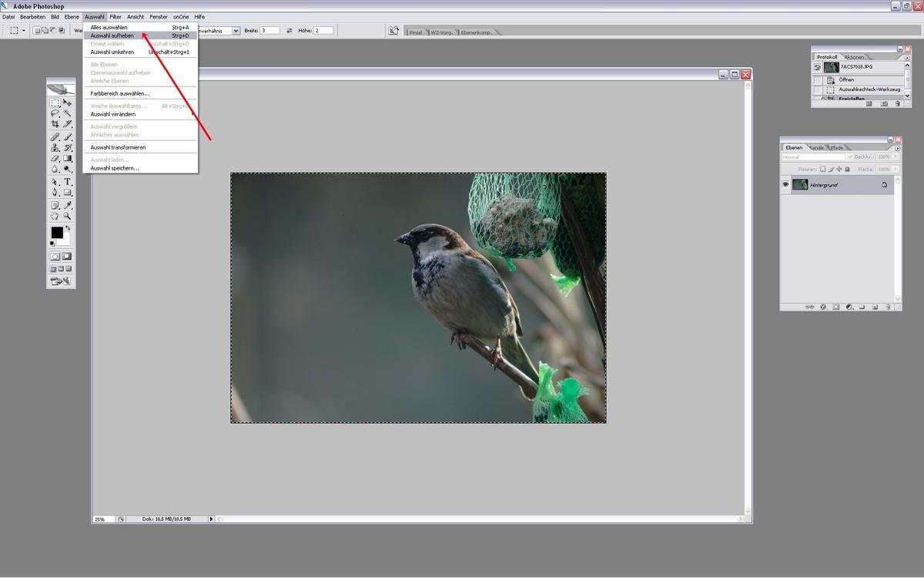Screen dimensions: 924x578
Task: Select the History Brush tool
Action: [x=68, y=147]
